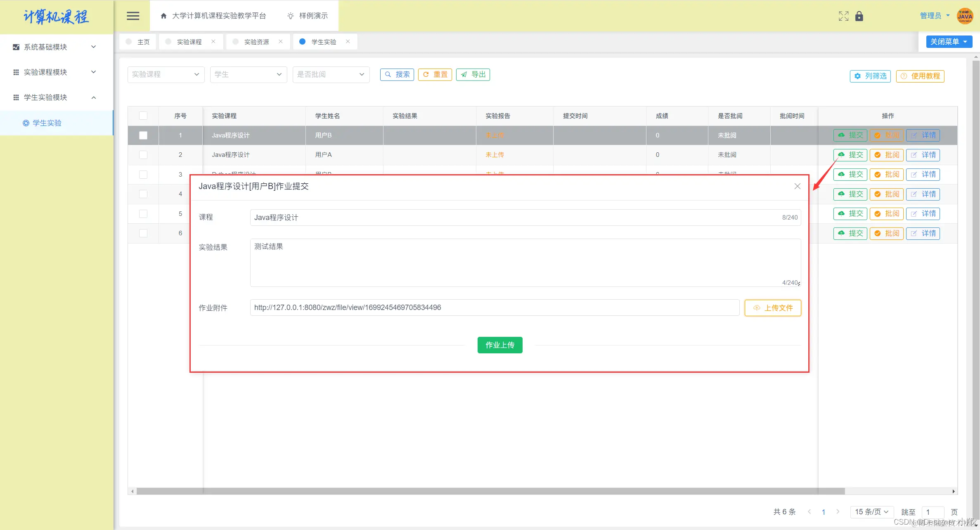Click the horizontal table scrollbar
980x530 pixels.
(x=490, y=491)
